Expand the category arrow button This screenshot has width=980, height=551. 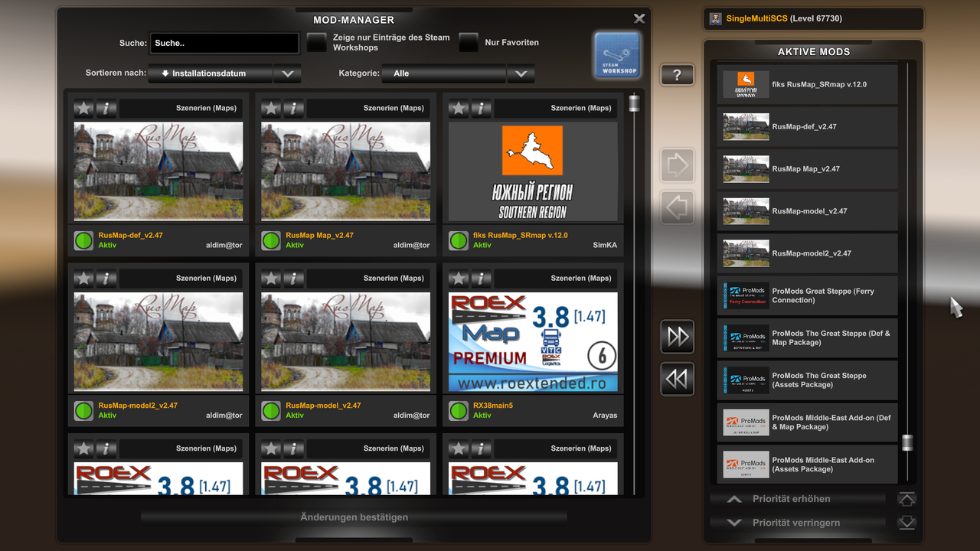521,73
